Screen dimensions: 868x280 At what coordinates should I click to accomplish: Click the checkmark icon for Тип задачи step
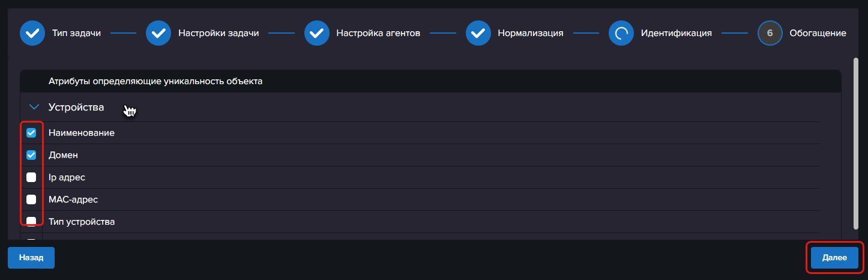pos(32,33)
